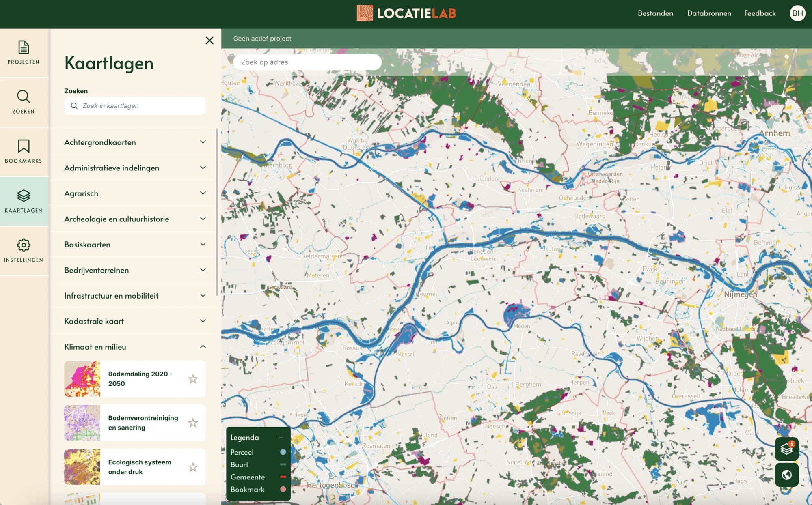The height and width of the screenshot is (505, 812).
Task: Toggle the star on Ecologisch systeem onder druk
Action: point(193,467)
